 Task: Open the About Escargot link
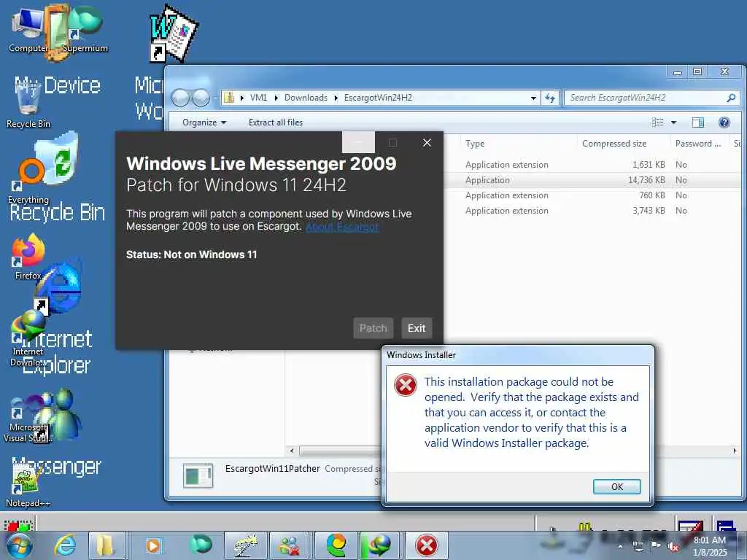coord(342,227)
